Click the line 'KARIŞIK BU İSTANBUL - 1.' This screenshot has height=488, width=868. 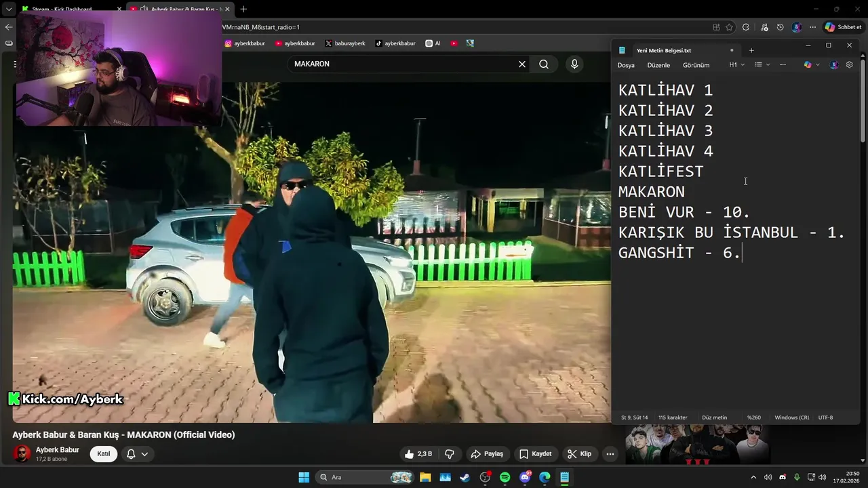tap(732, 232)
